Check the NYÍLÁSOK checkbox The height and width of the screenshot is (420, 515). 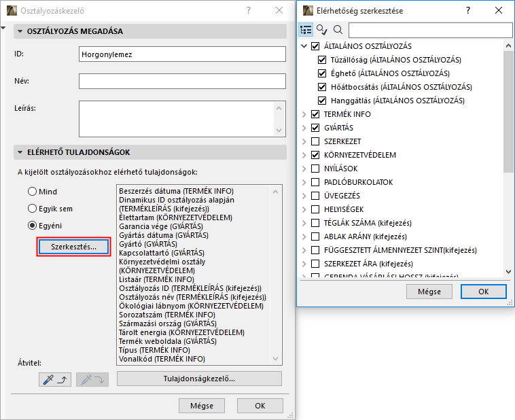coord(315,169)
